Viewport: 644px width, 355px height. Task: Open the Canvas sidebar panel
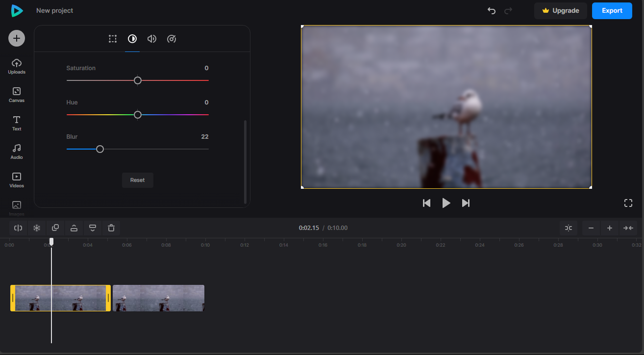(x=17, y=95)
